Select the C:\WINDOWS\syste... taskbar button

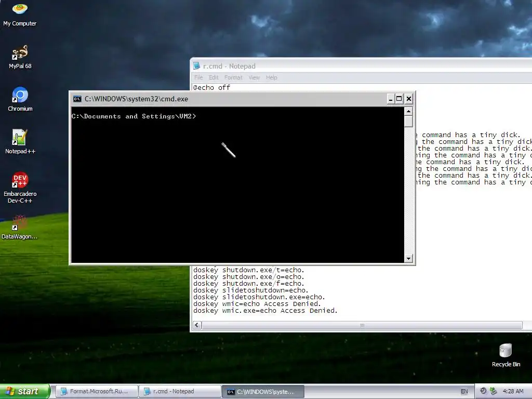(x=263, y=391)
